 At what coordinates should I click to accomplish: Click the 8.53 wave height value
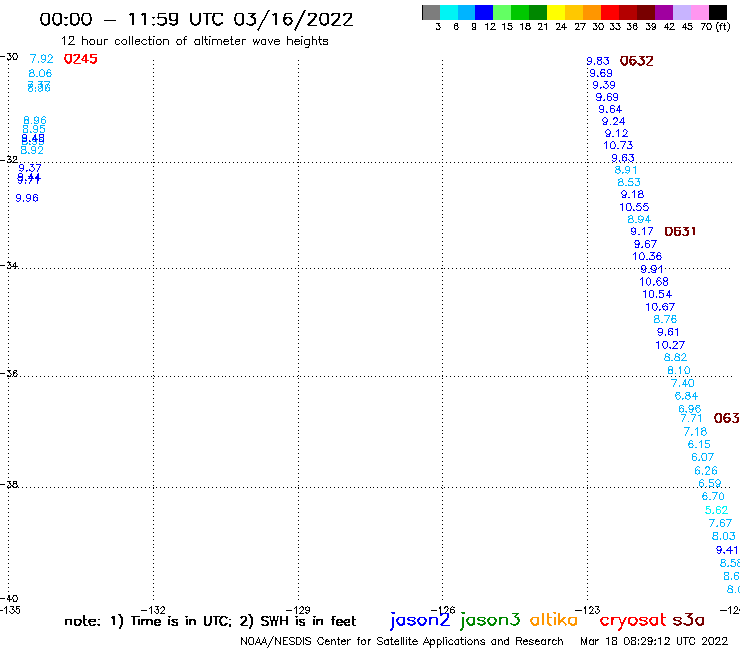[x=629, y=182]
